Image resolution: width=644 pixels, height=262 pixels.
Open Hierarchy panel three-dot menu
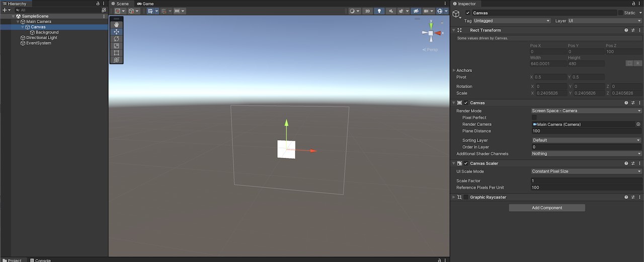click(104, 4)
